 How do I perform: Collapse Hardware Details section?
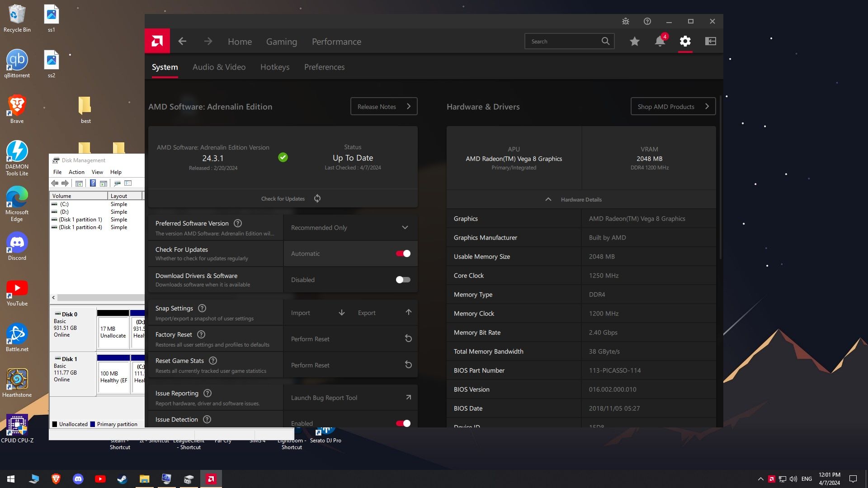click(x=581, y=199)
